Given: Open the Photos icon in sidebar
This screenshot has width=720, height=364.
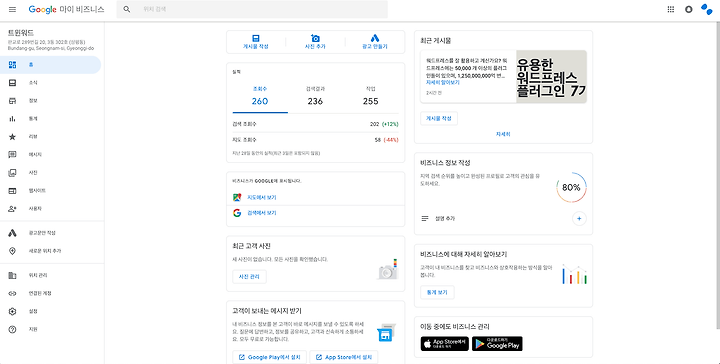Looking at the screenshot, I should 12,173.
